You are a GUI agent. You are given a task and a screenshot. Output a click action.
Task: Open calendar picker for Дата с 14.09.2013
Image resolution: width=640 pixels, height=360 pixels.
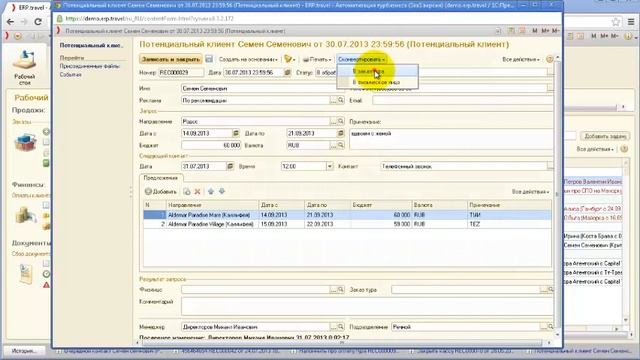tap(236, 133)
